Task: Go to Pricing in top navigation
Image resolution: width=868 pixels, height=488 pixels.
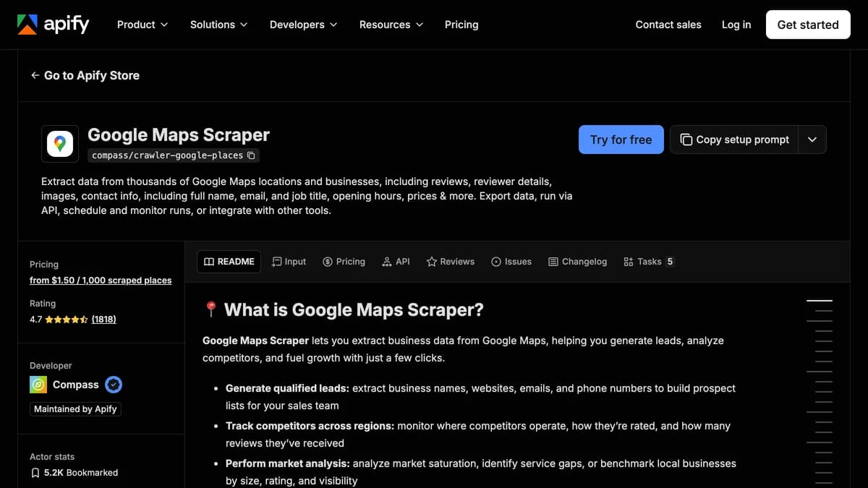Action: pyautogui.click(x=461, y=25)
